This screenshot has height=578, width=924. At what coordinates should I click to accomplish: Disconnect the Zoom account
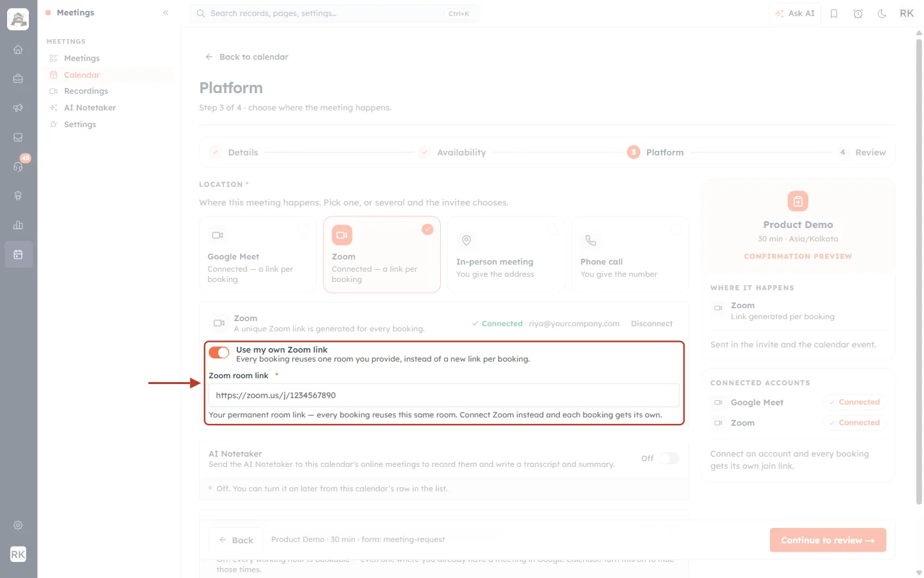pos(652,324)
